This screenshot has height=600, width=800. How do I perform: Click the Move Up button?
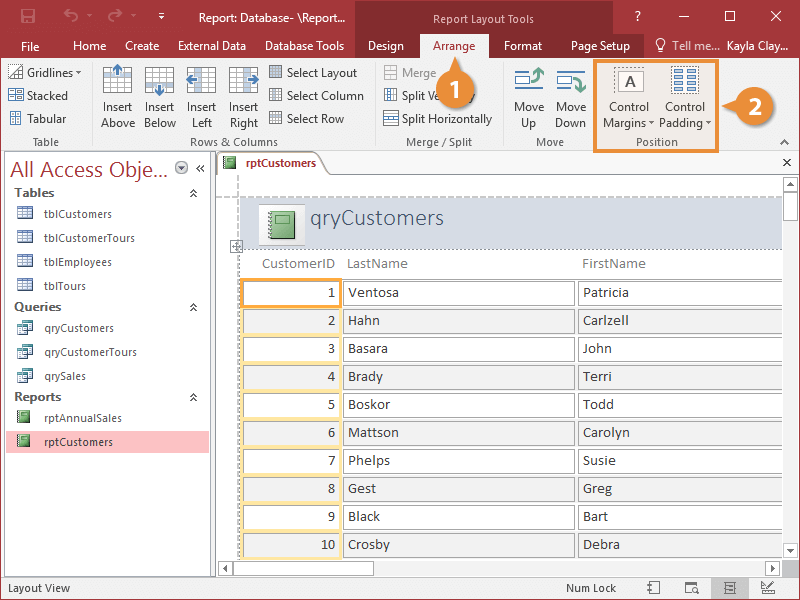point(529,97)
